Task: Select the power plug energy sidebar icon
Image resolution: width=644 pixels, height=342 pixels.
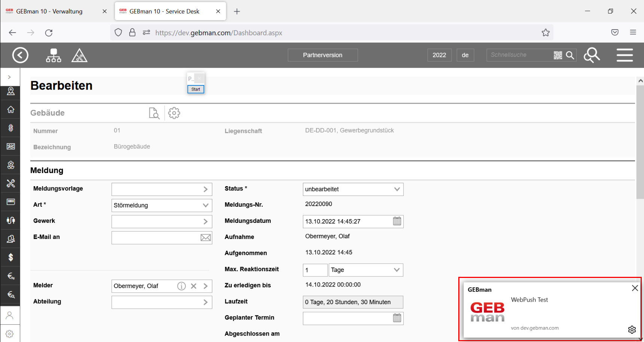Action: coord(10,220)
